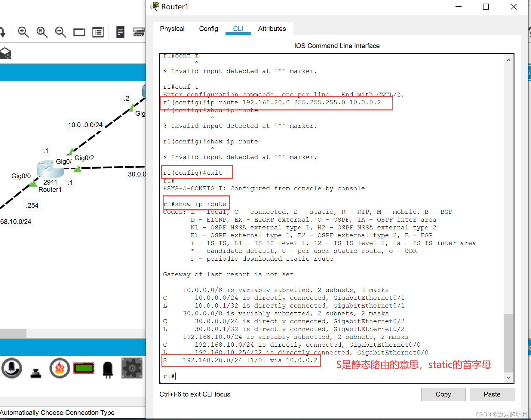
Task: Click the Zoom Out magnifier icon
Action: coord(60,32)
